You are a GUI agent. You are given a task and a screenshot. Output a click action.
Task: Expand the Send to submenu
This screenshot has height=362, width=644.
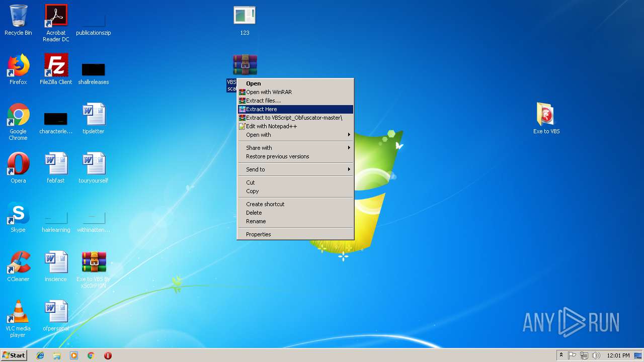(x=295, y=169)
